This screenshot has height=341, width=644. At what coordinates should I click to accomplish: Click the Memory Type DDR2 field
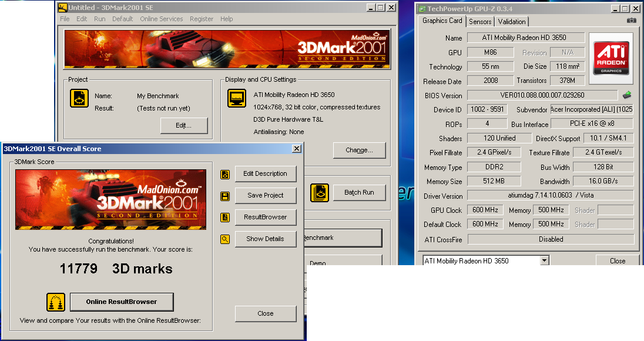click(x=494, y=167)
